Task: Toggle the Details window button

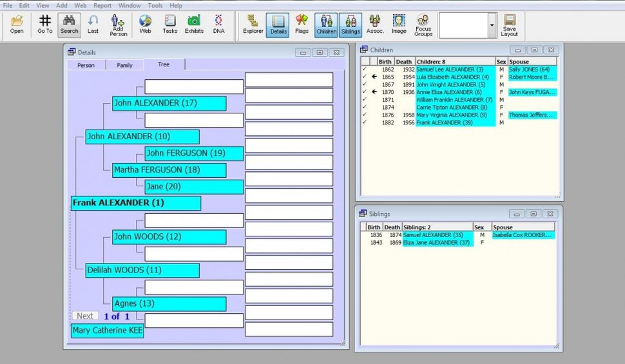Action: (x=278, y=25)
